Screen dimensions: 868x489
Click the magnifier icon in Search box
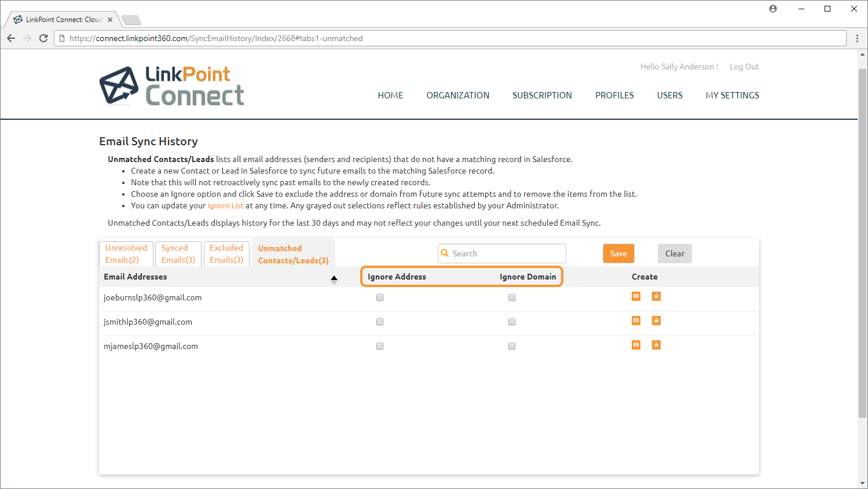pos(445,253)
